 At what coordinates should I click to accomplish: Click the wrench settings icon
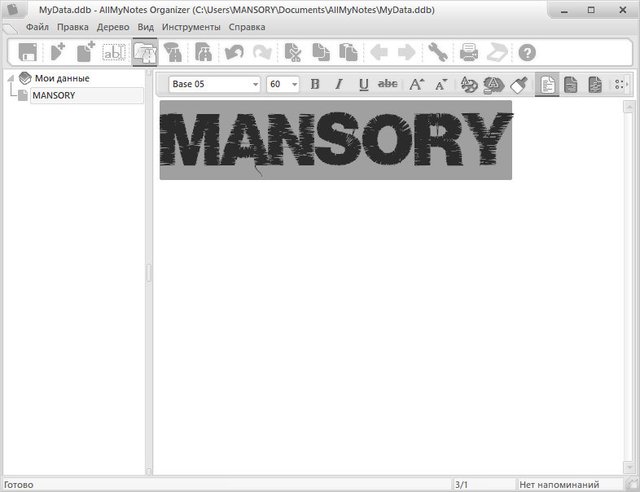(x=437, y=52)
